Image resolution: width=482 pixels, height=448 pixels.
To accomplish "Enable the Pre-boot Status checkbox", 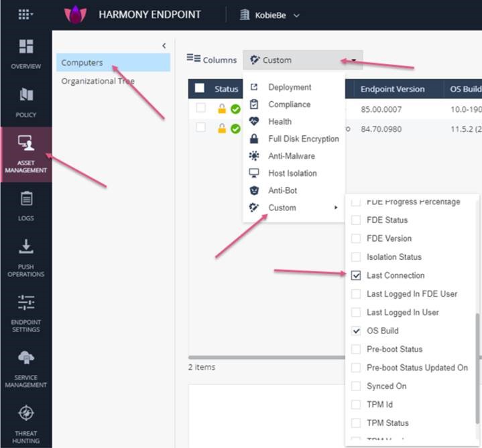I will pyautogui.click(x=356, y=349).
